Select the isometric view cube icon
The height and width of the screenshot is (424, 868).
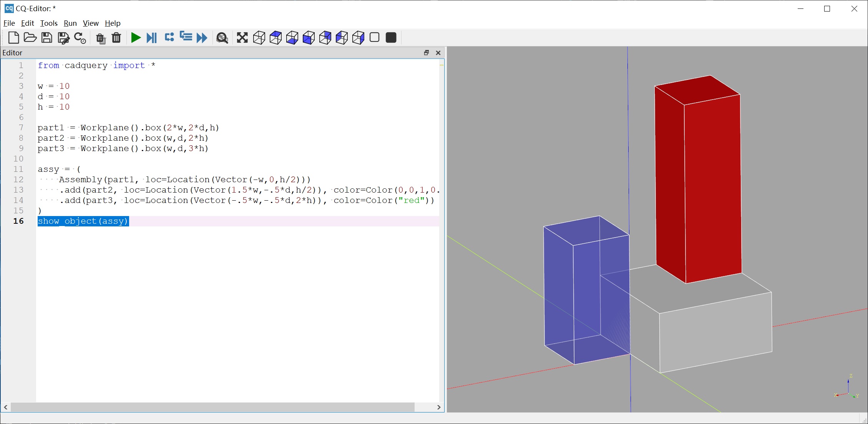tap(259, 37)
